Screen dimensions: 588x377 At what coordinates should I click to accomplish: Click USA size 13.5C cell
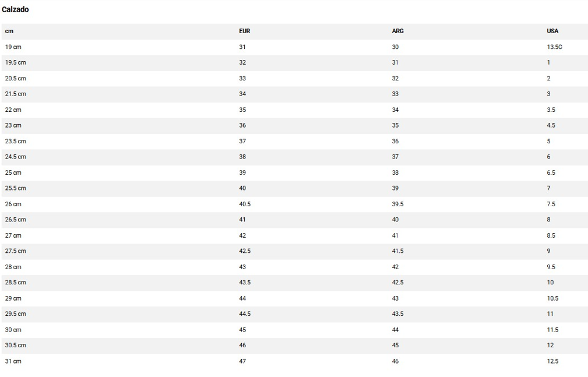(554, 47)
